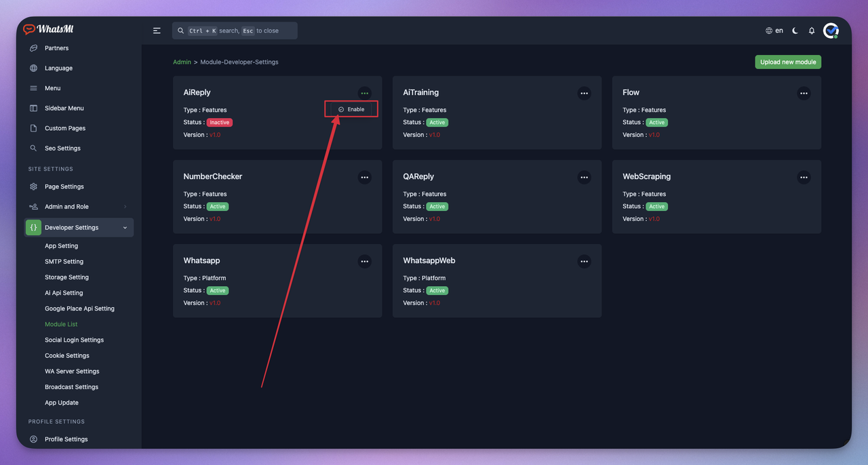Click the Partners sidebar icon
This screenshot has width=868, height=465.
coord(33,48)
